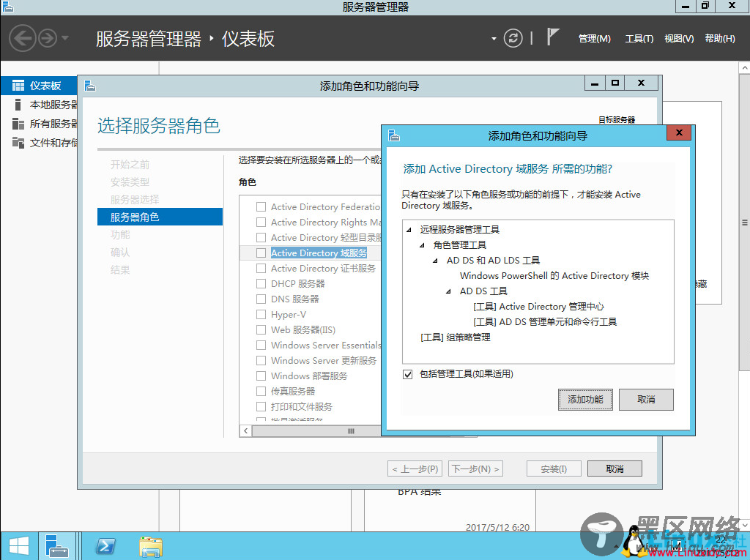Select [工具] 组策略管理 item

(456, 337)
